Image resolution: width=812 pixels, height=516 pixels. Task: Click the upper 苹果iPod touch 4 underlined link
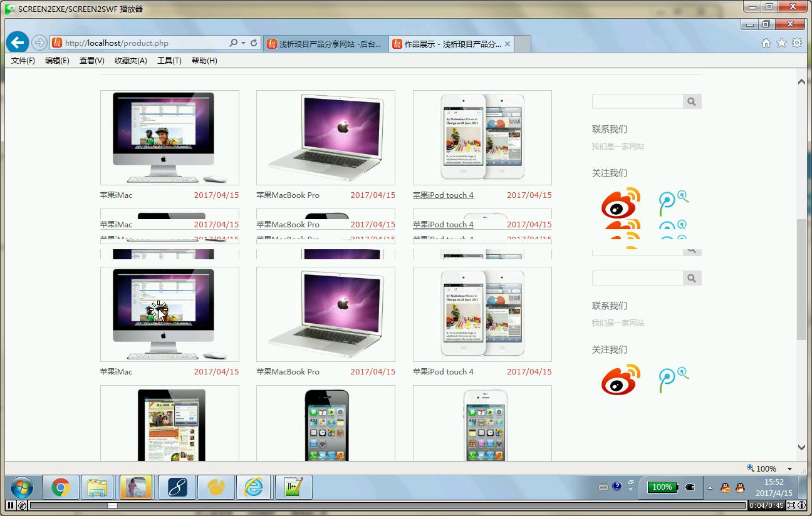point(443,195)
